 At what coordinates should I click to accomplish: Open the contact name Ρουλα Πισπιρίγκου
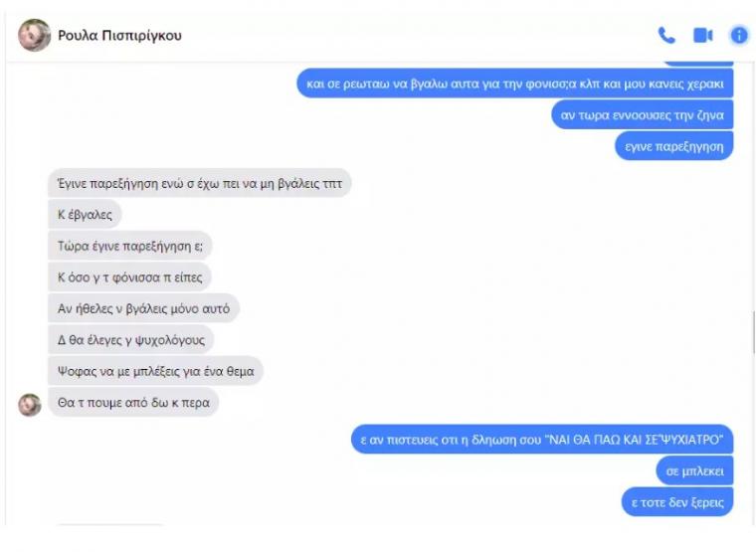pos(119,35)
